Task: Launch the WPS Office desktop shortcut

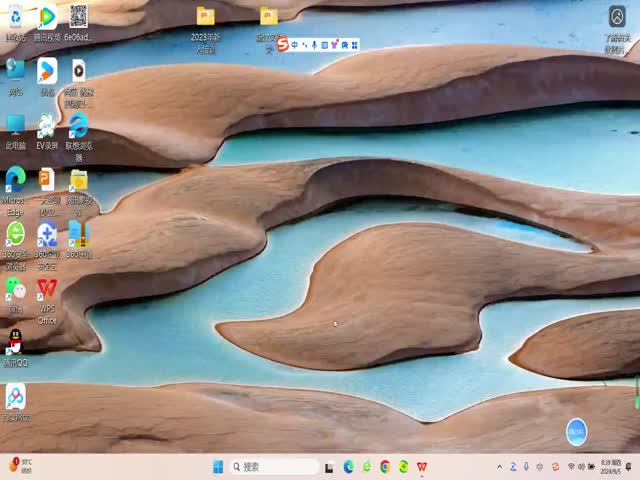Action: (47, 289)
